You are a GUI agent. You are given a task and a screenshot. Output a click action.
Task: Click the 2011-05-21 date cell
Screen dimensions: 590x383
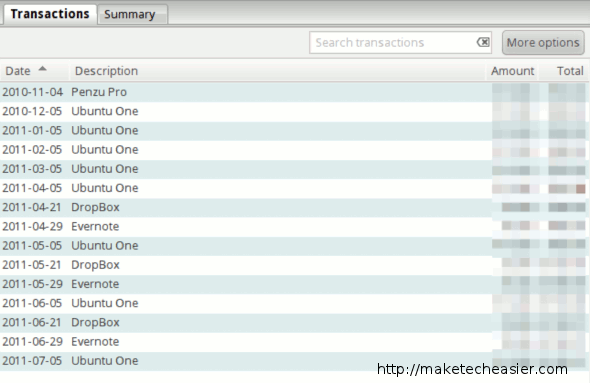point(32,265)
